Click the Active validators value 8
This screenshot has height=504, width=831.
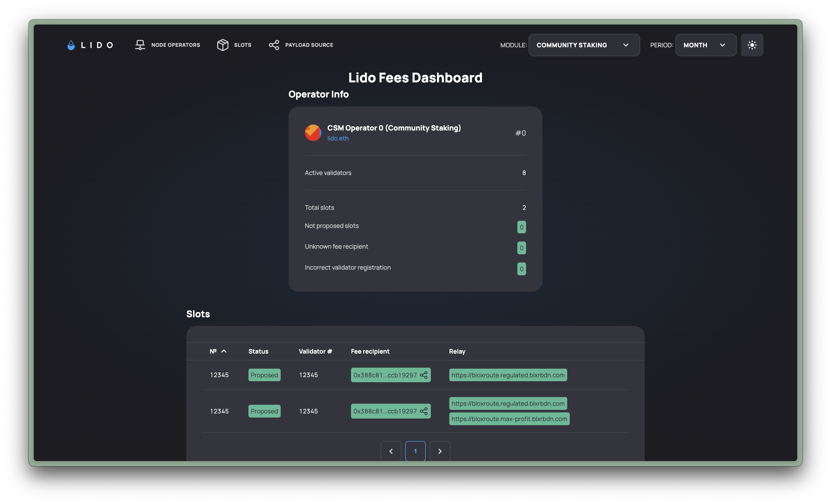[x=524, y=173]
